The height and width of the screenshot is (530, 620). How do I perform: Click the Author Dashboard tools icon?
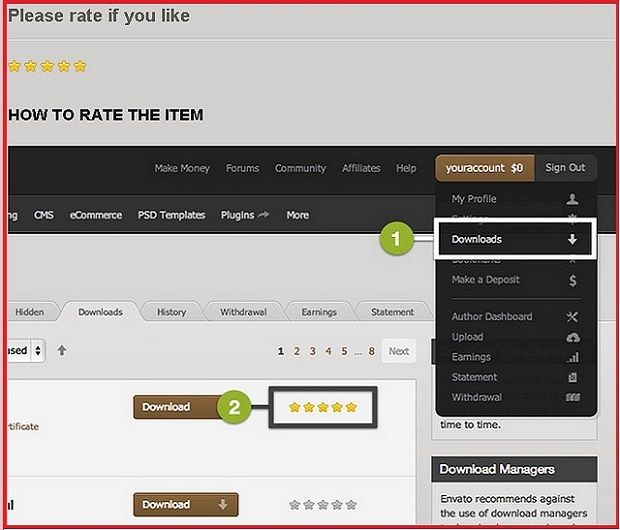[x=572, y=317]
